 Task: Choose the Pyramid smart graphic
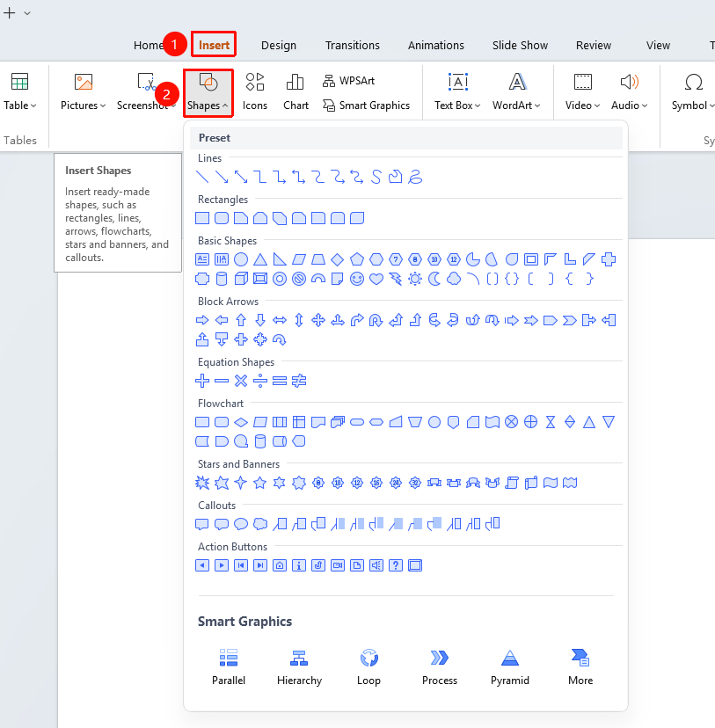pos(510,667)
